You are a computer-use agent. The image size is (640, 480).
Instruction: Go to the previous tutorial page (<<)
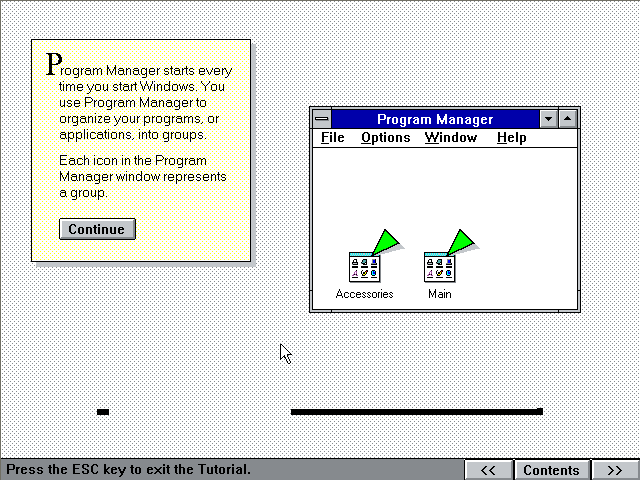[x=488, y=470]
